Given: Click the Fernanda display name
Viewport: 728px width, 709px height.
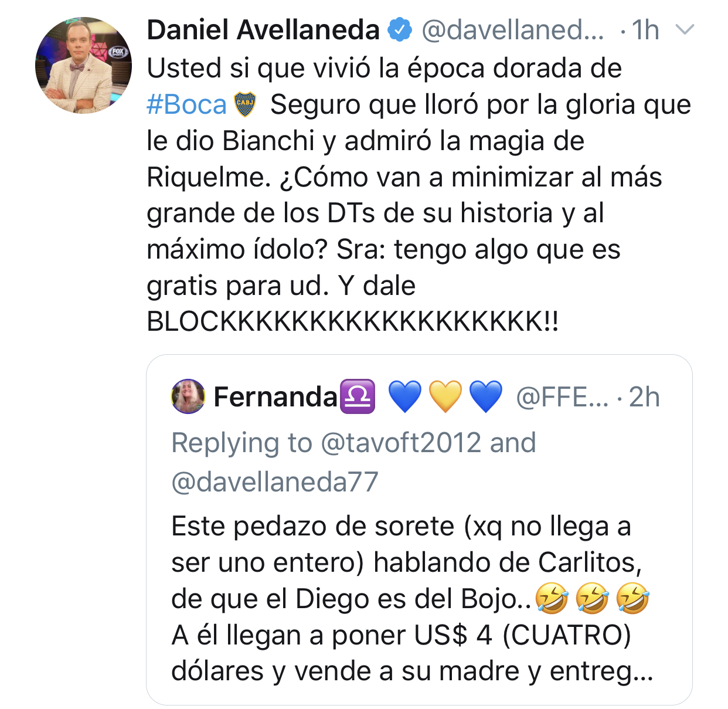Looking at the screenshot, I should [275, 397].
